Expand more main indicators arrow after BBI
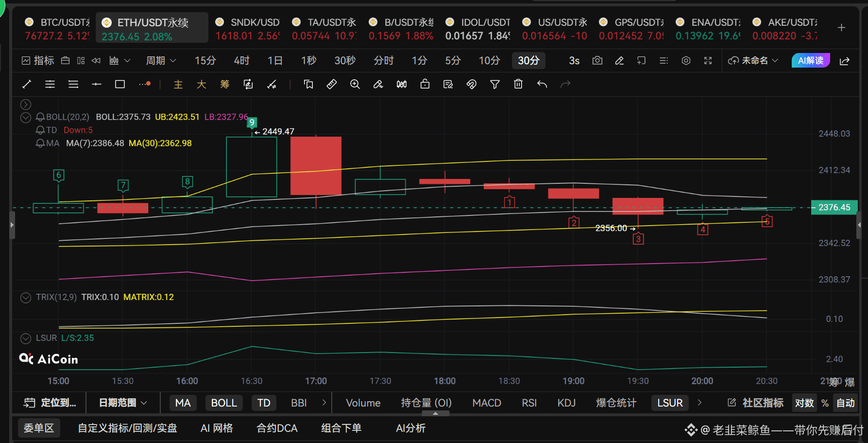 (324, 403)
